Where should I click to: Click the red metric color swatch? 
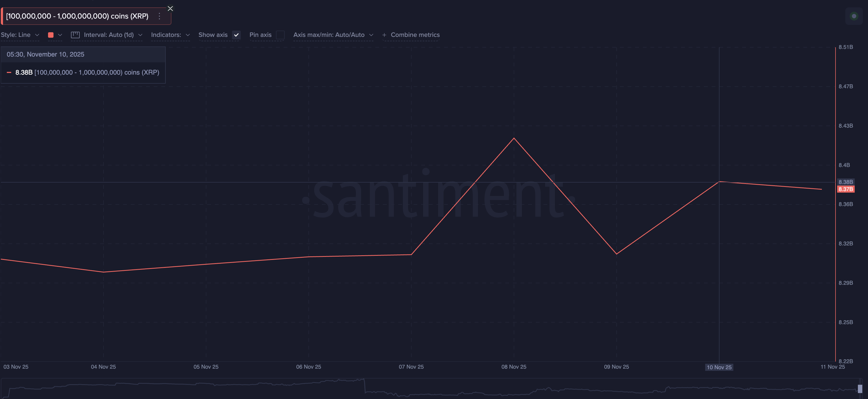51,35
